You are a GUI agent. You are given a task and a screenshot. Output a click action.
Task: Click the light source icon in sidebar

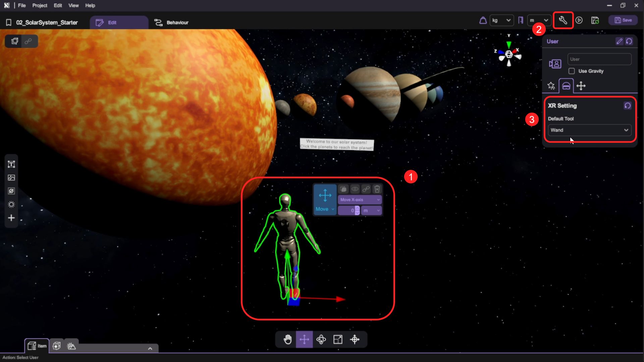[11, 204]
